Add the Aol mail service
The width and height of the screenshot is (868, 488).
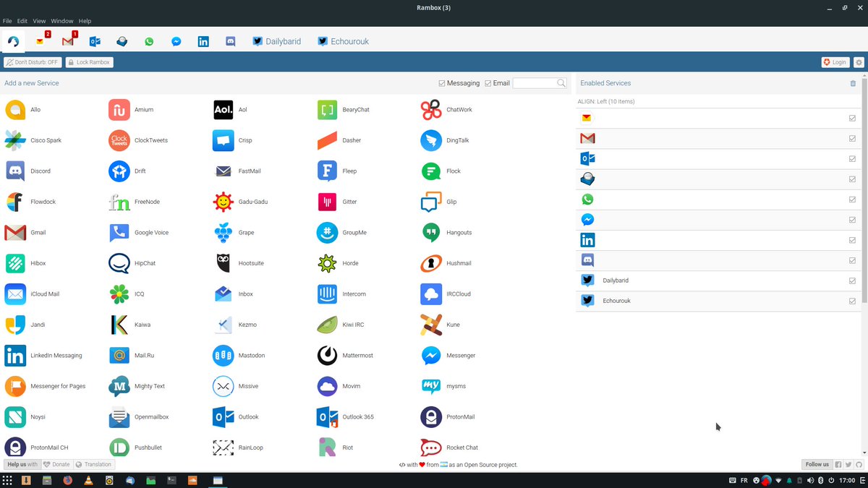tap(230, 110)
